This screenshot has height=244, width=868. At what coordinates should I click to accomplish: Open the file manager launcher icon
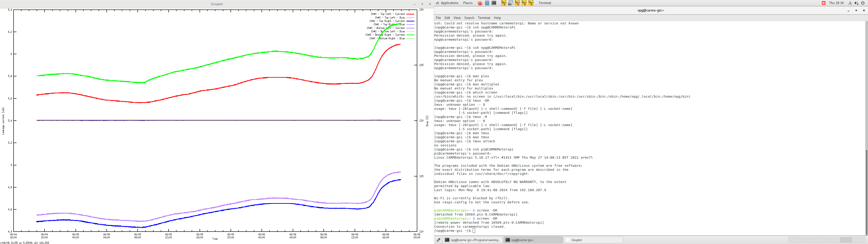tap(487, 3)
